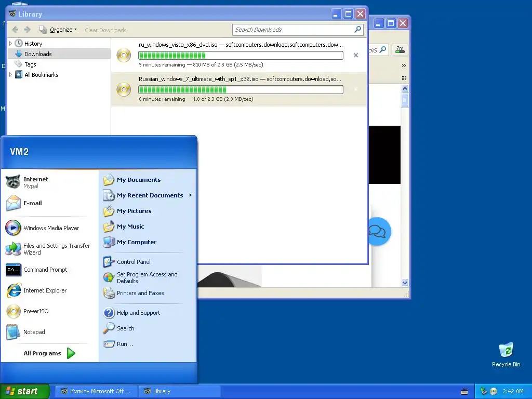The image size is (532, 399).
Task: Click browser window scrollbar up arrow
Action: click(404, 89)
